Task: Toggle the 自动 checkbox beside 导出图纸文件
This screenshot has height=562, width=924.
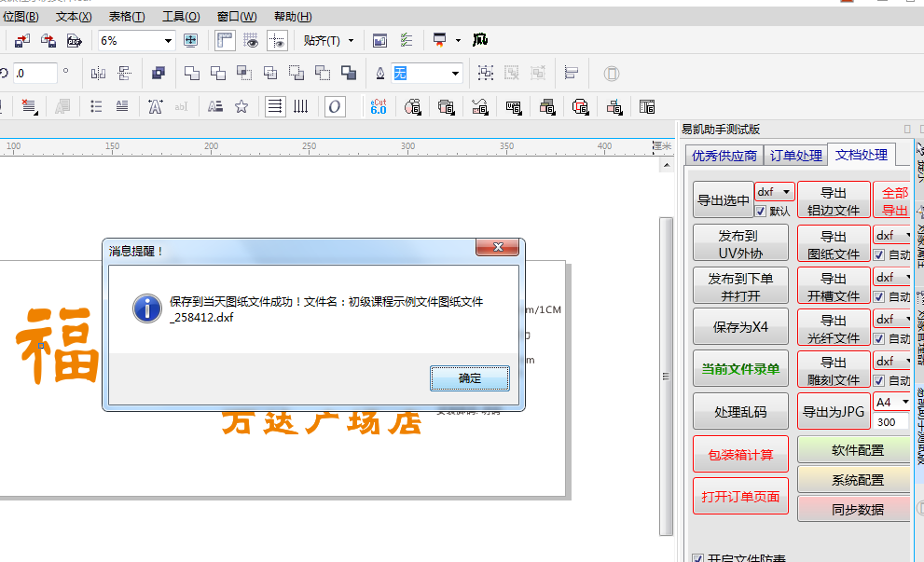Action: (879, 254)
